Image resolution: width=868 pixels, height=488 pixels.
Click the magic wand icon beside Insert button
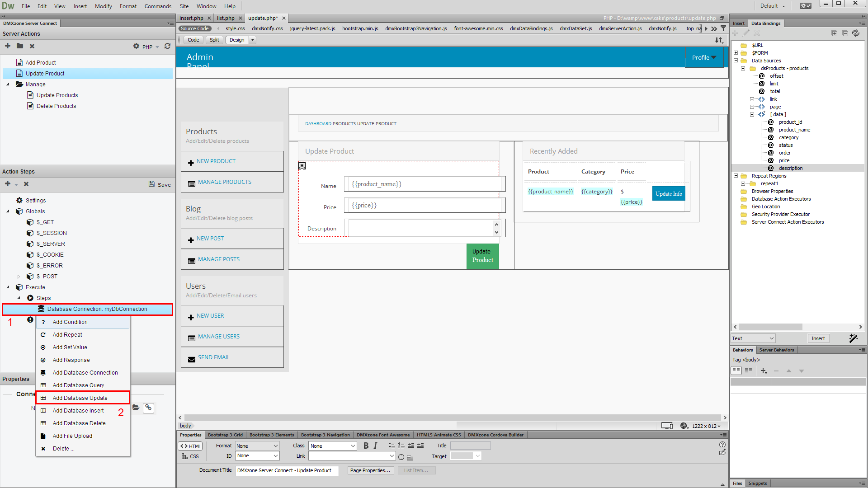tap(853, 338)
